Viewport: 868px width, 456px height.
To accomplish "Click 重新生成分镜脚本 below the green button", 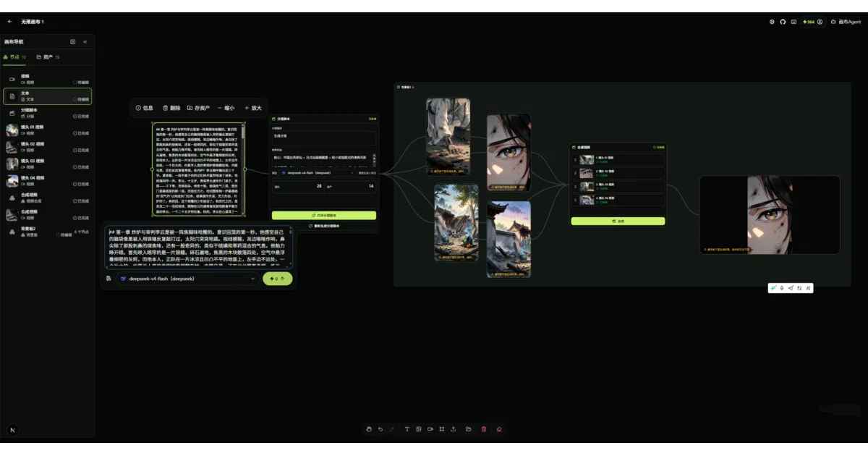I will click(x=324, y=226).
